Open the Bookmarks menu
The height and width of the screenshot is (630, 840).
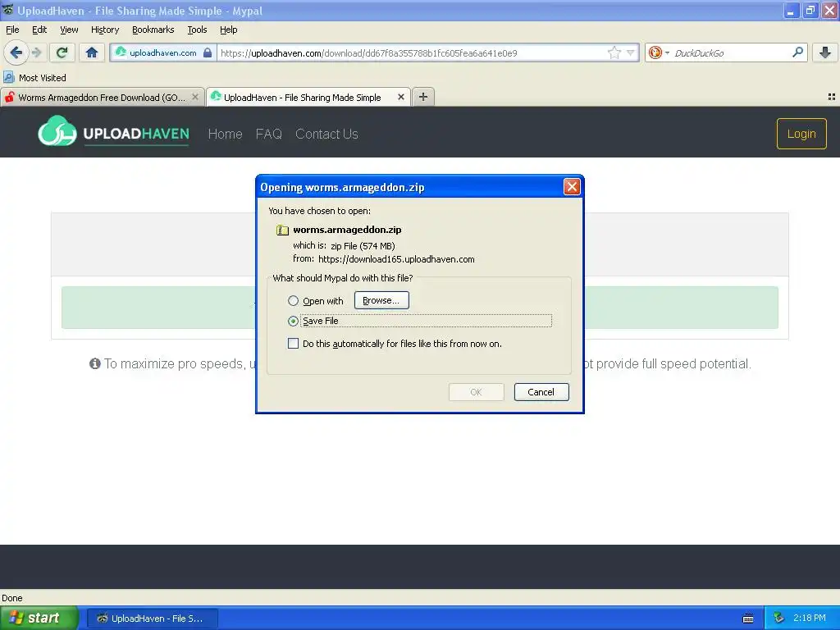click(153, 30)
